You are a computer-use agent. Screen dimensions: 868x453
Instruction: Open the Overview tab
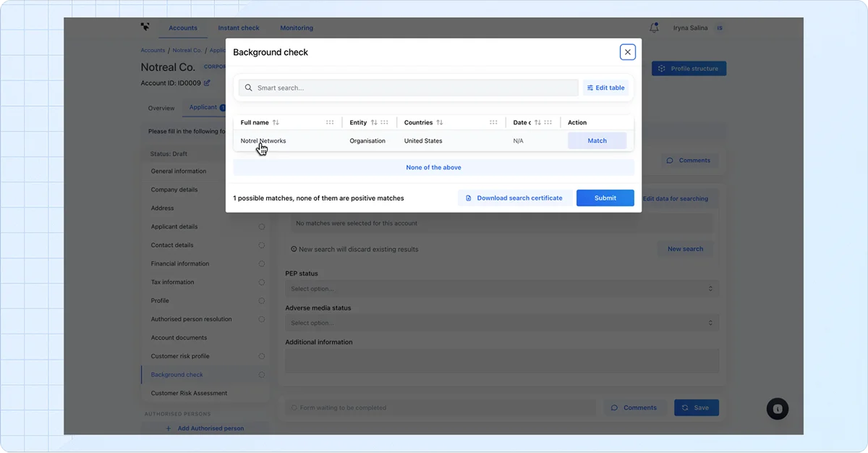pos(161,108)
